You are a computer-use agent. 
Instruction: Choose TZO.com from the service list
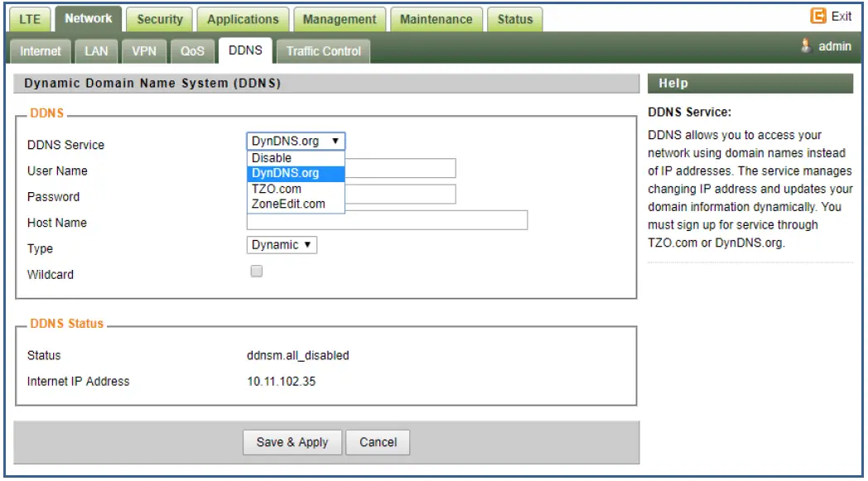[296, 189]
